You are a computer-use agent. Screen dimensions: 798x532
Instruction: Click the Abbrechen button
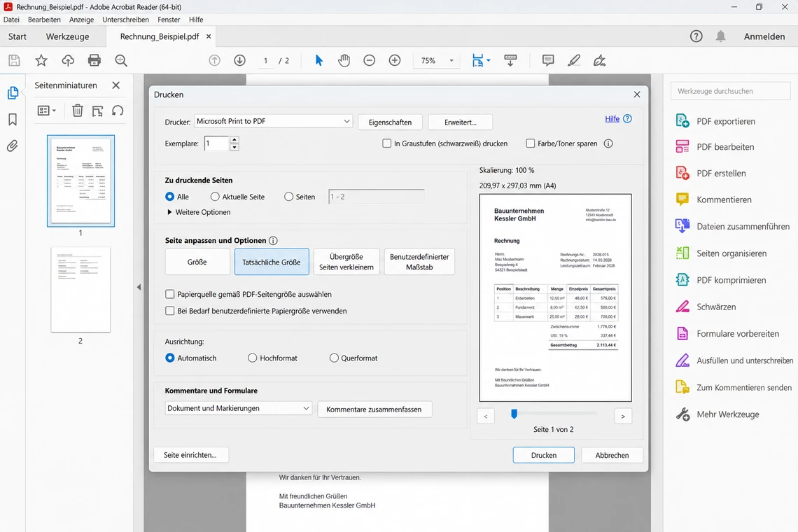point(612,455)
